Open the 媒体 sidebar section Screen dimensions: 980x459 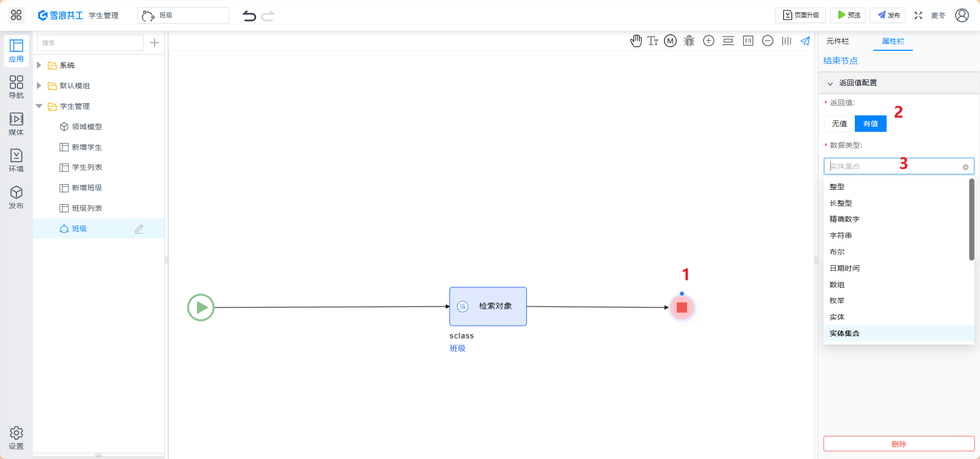[x=16, y=124]
